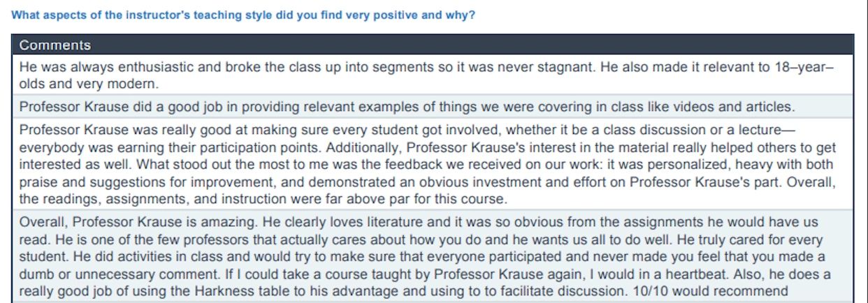The width and height of the screenshot is (868, 303).
Task: Click the comment about relevant examples like videos
Action: pyautogui.click(x=433, y=107)
